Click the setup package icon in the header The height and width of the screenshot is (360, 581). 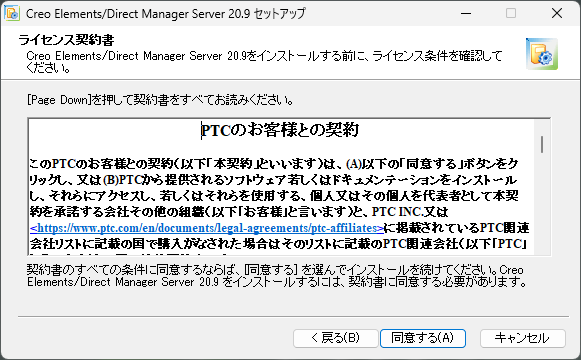pyautogui.click(x=541, y=54)
